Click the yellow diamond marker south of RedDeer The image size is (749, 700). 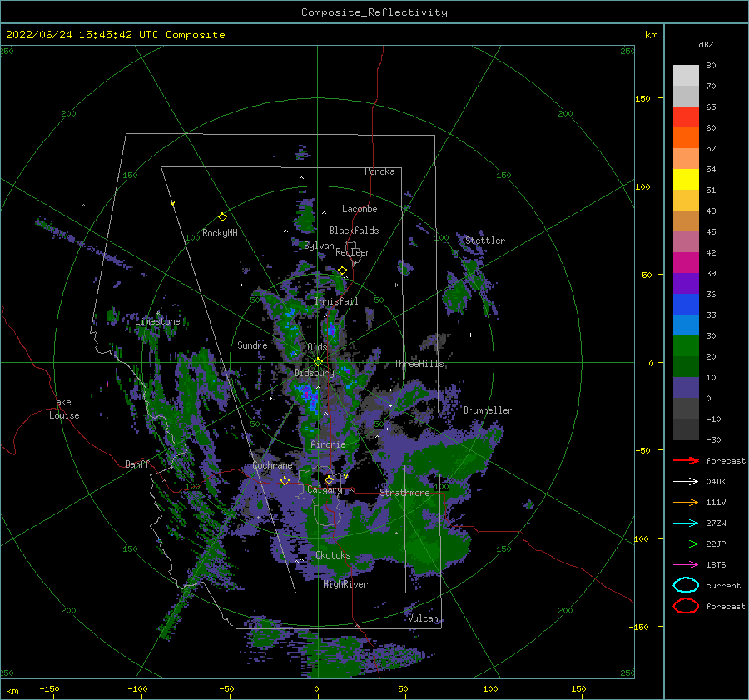tap(343, 271)
